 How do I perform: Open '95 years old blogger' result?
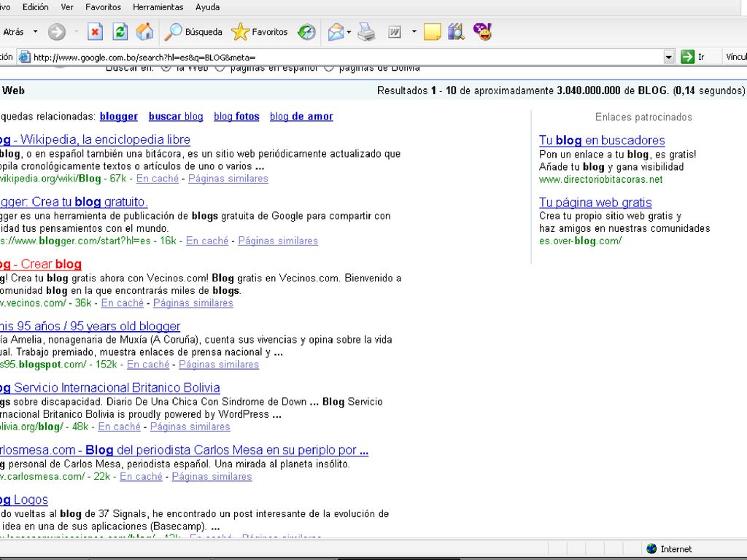point(90,326)
